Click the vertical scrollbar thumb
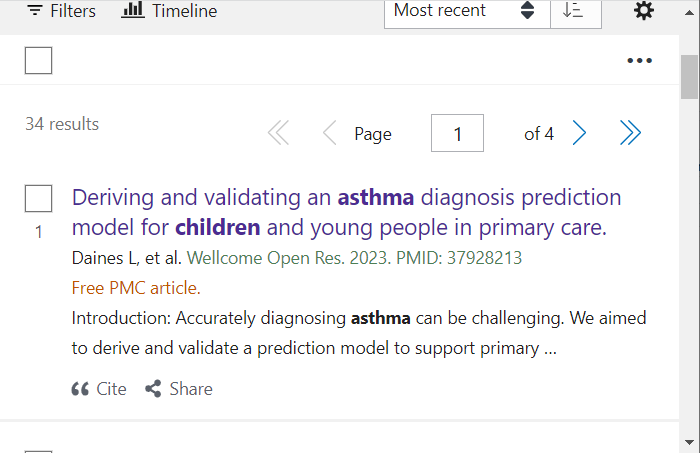The image size is (700, 453). 689,77
